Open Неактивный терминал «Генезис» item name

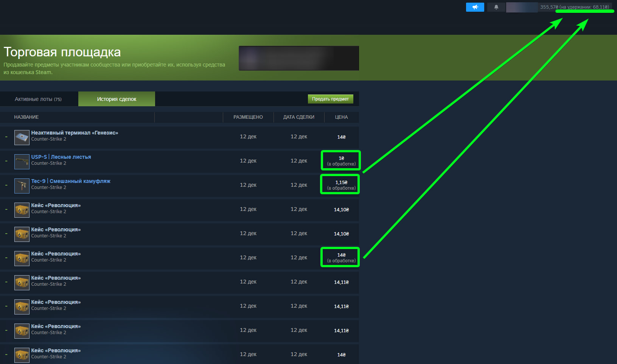point(75,133)
